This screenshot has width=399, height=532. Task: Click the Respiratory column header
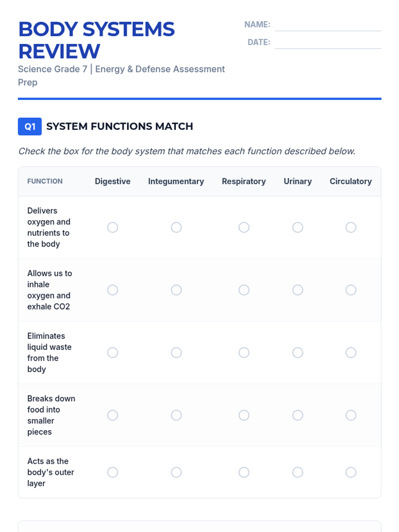point(244,181)
